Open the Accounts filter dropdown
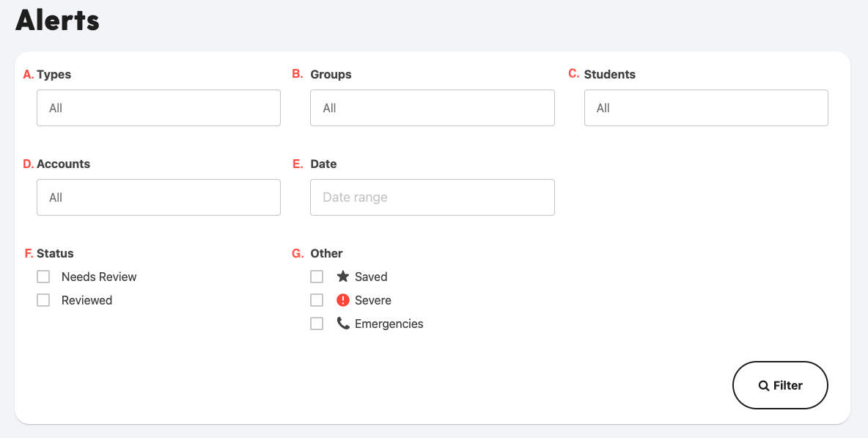The height and width of the screenshot is (438, 868). 158,197
